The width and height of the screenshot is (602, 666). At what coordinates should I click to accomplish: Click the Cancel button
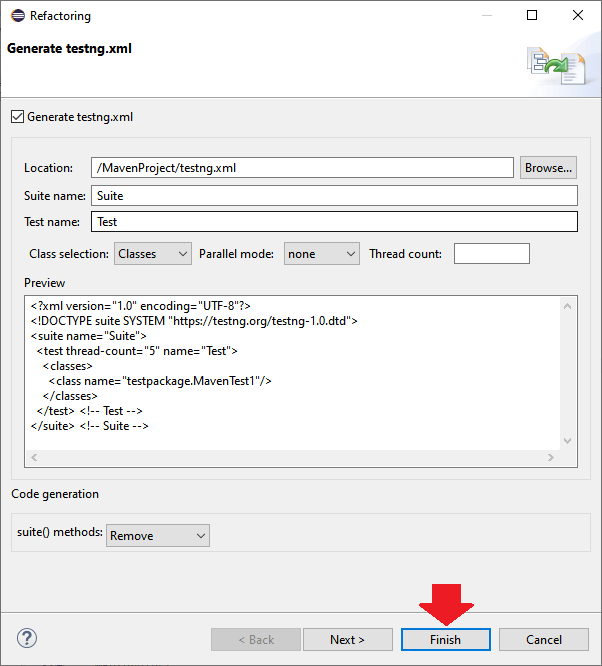point(544,640)
